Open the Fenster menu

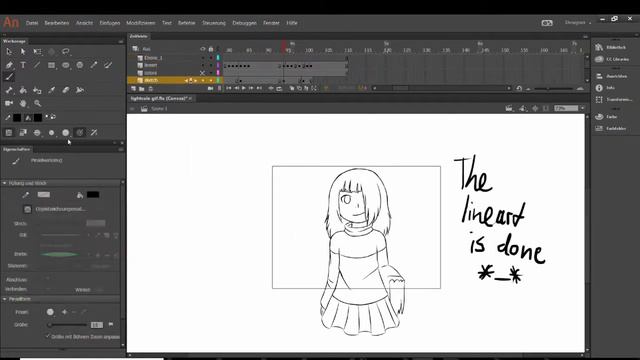coord(271,23)
